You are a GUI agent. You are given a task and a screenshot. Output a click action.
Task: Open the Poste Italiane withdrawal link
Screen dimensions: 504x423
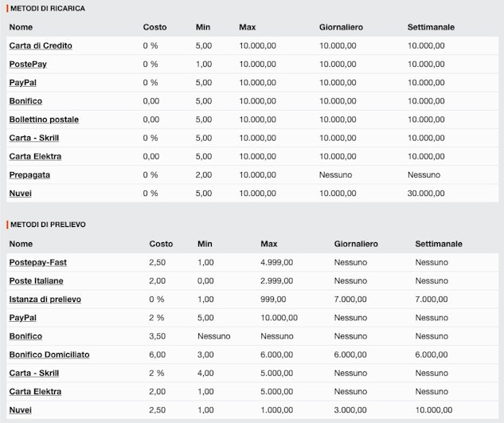coord(37,280)
